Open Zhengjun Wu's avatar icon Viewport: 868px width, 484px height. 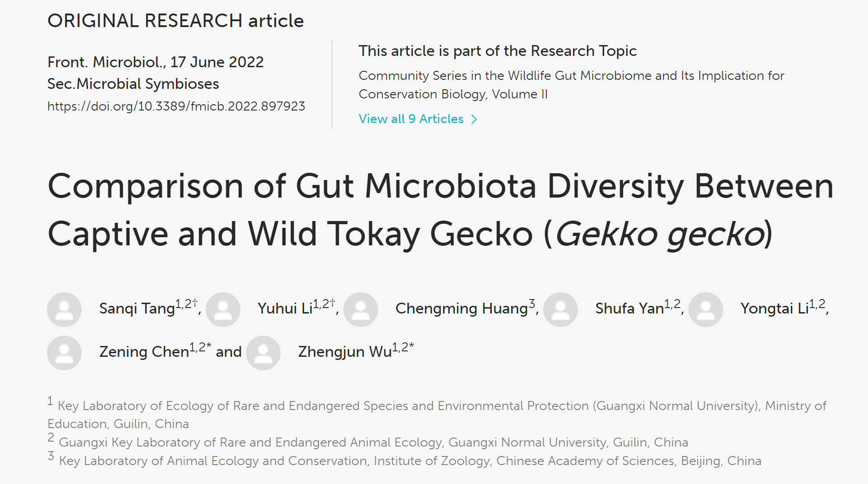[263, 353]
